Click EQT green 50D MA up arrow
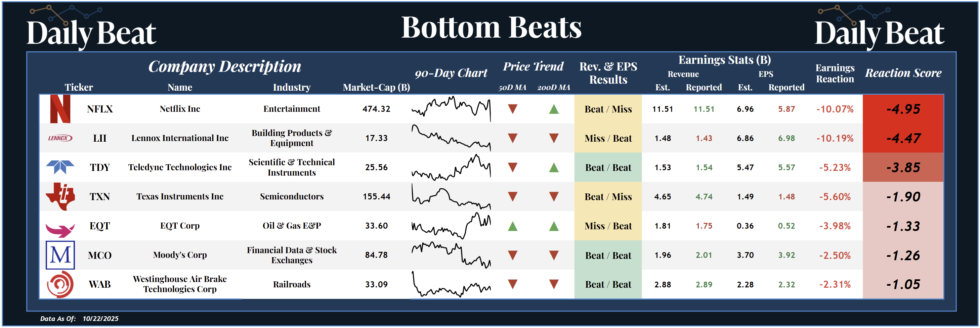Image resolution: width=980 pixels, height=328 pixels. coord(512,227)
